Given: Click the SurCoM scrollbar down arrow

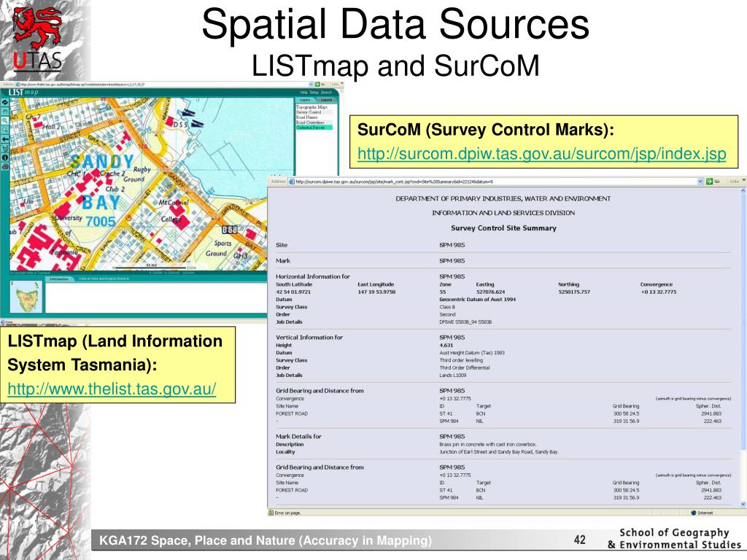Looking at the screenshot, I should pos(743,505).
